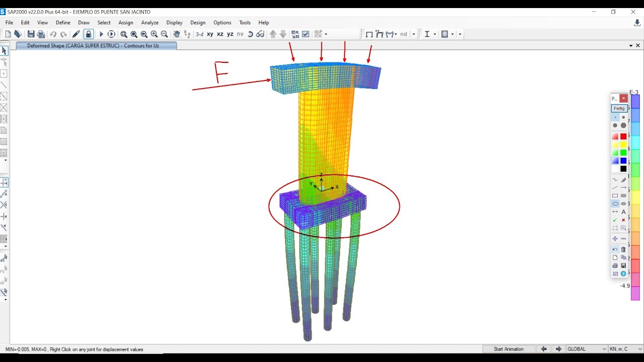Open the window list dropdown arrow beside the tab close button

tap(631, 46)
